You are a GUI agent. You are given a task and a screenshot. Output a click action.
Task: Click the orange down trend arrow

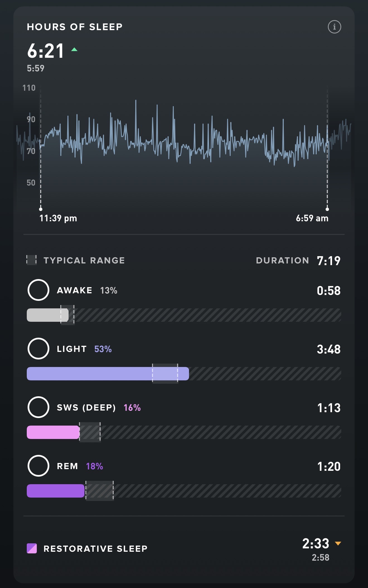pos(338,543)
